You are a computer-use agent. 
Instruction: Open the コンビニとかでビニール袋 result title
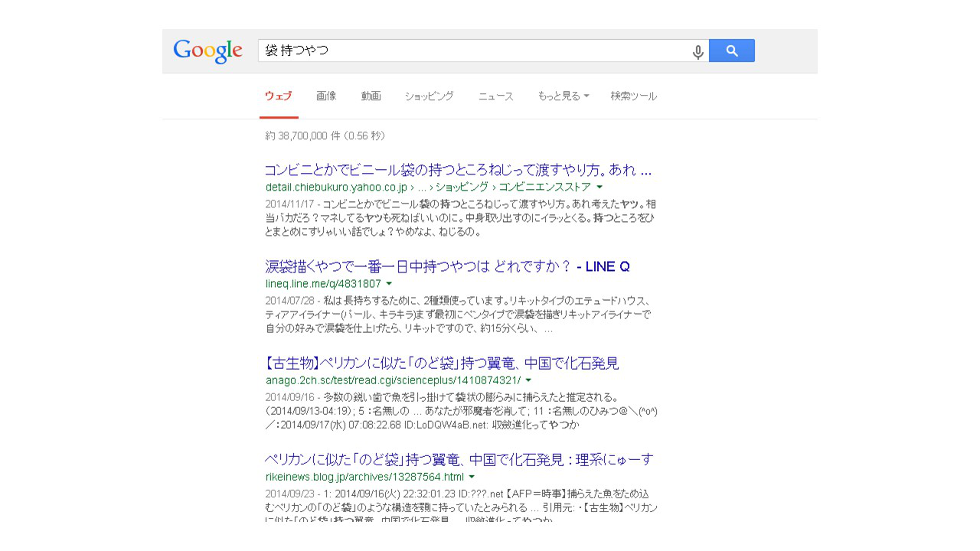[x=458, y=170]
